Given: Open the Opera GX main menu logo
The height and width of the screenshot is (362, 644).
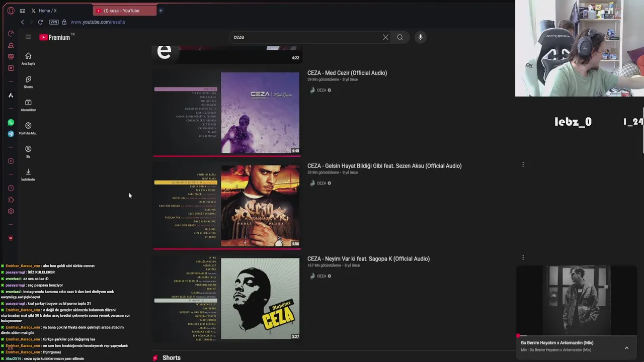Looking at the screenshot, I should click(11, 11).
